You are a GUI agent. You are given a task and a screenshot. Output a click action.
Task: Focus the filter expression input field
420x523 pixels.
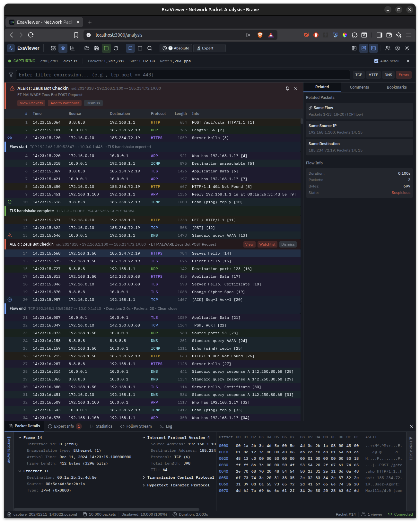click(x=183, y=75)
